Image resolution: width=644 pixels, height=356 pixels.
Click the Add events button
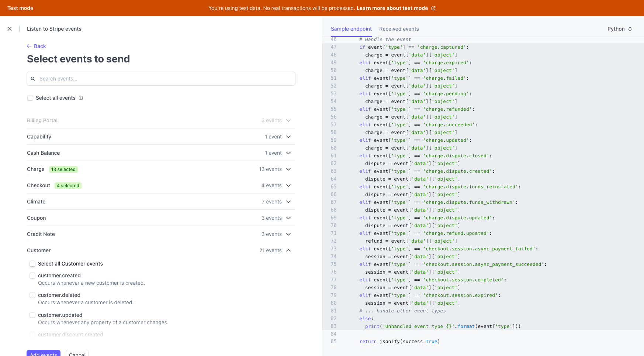pos(44,353)
